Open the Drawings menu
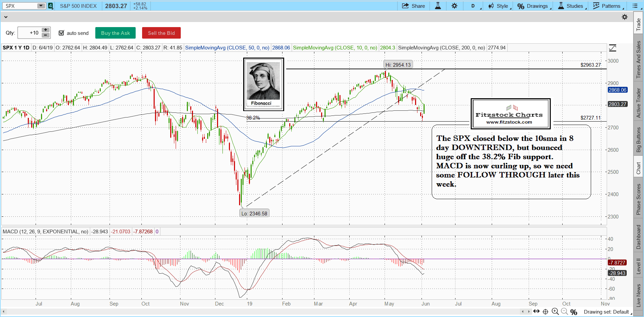644x317 pixels. coord(534,6)
